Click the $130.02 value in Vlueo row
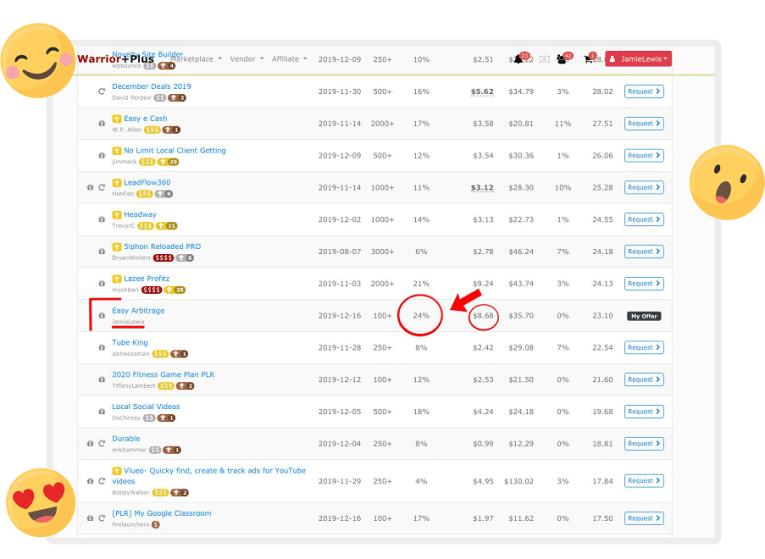This screenshot has width=765, height=559. [519, 481]
